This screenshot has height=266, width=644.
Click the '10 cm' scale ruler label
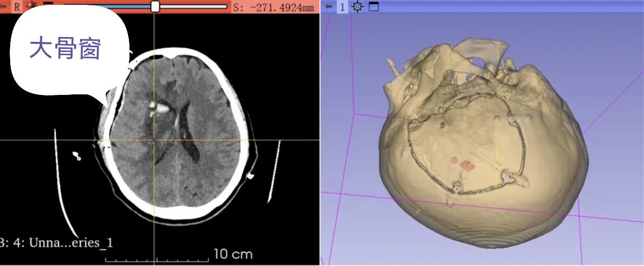[x=233, y=254]
